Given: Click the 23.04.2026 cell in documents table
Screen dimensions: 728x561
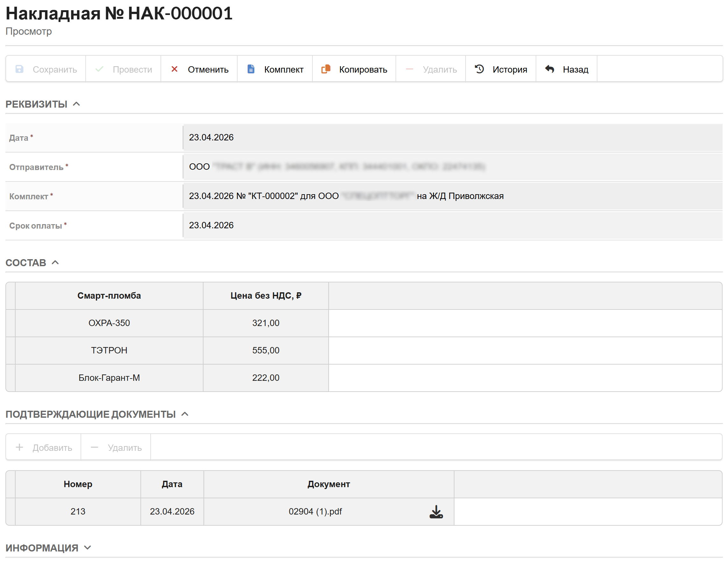Looking at the screenshot, I should pyautogui.click(x=172, y=512).
